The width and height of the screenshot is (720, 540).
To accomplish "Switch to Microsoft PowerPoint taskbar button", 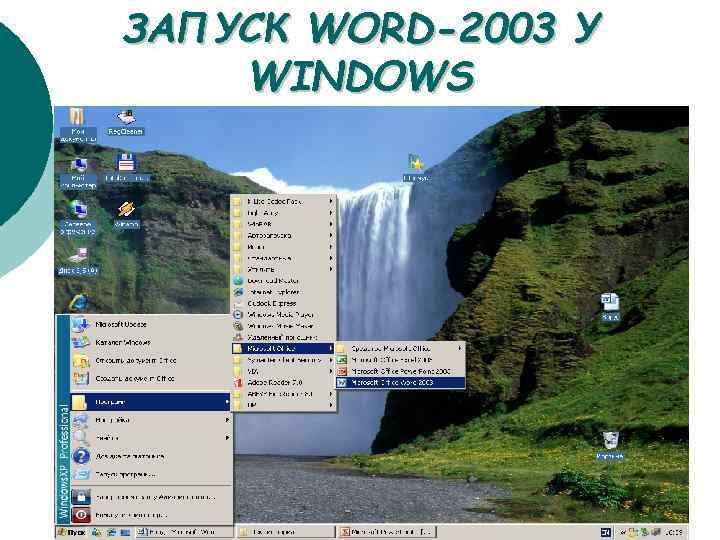I will coord(387,532).
